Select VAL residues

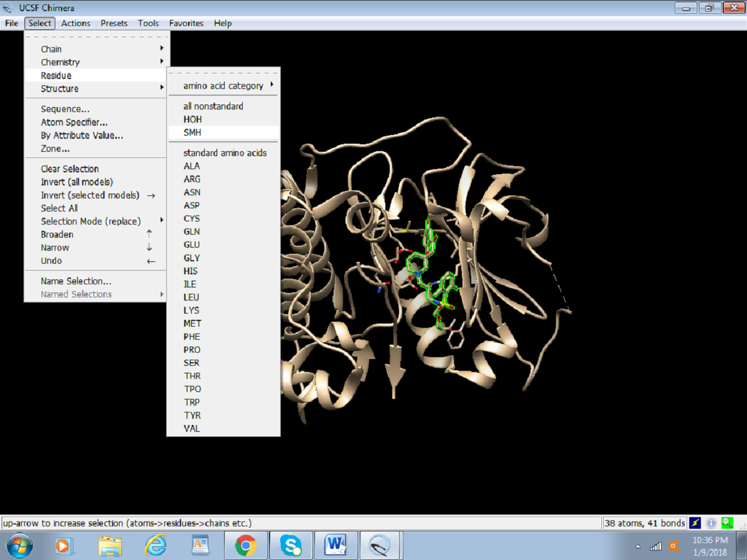pyautogui.click(x=223, y=428)
